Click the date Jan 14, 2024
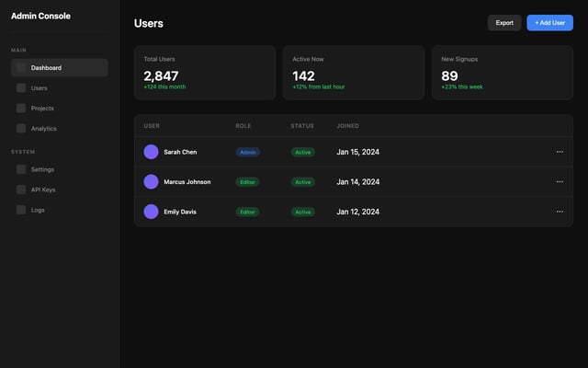This screenshot has width=588, height=368. pyautogui.click(x=357, y=182)
